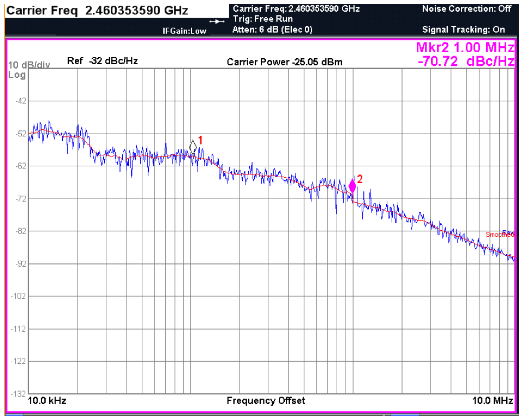The height and width of the screenshot is (420, 524).
Task: Select the magenta Marker 2 diamond
Action: click(352, 186)
